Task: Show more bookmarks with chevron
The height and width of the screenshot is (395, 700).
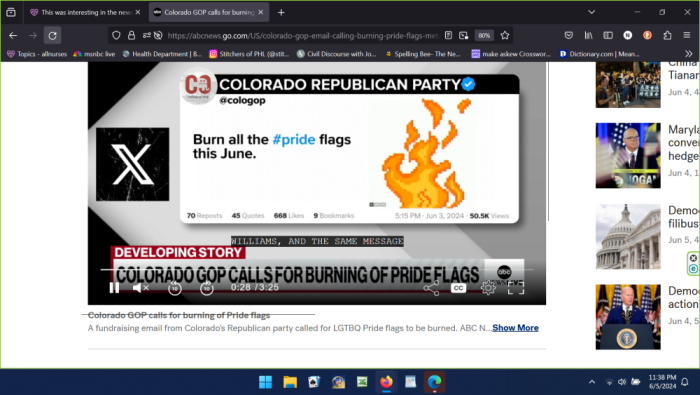Action: pyautogui.click(x=689, y=54)
